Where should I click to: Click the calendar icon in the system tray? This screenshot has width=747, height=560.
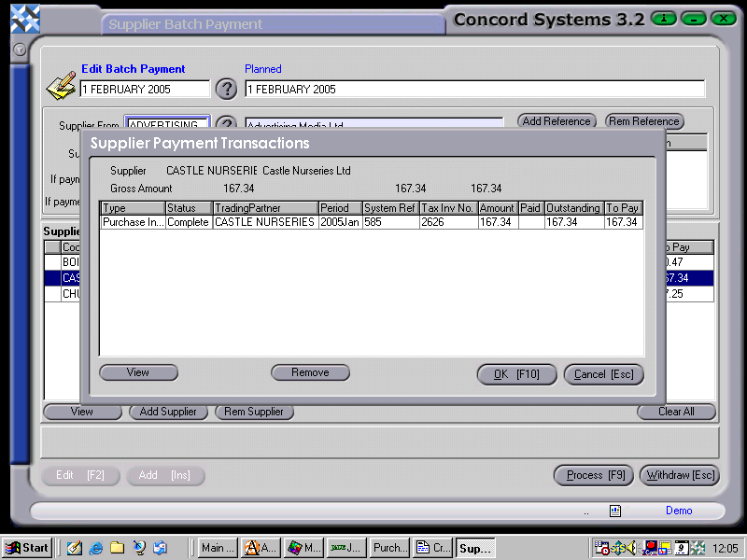681,548
